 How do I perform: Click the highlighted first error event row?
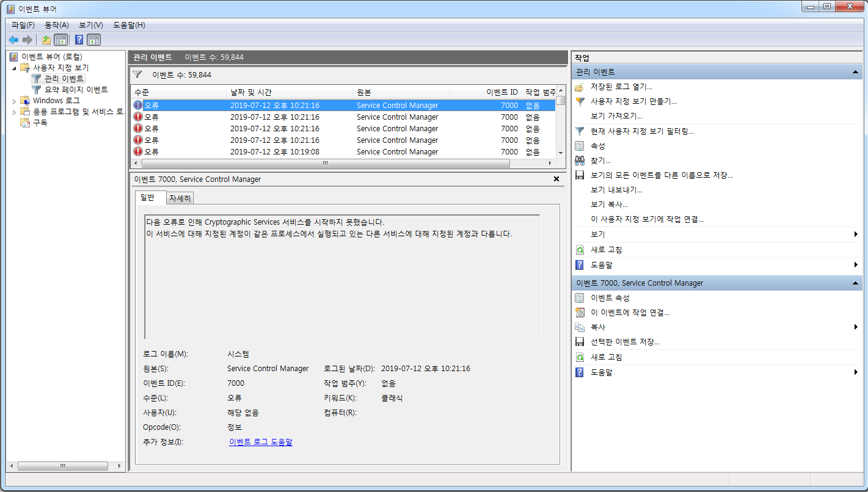[343, 106]
